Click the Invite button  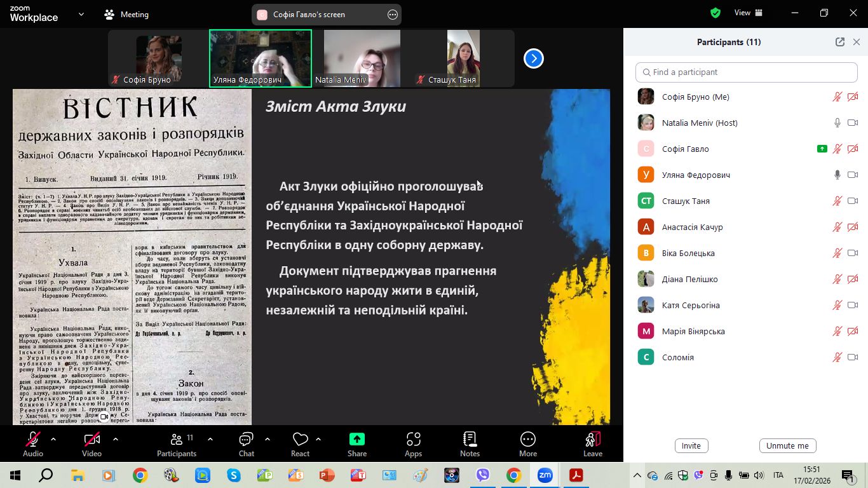[x=691, y=445]
